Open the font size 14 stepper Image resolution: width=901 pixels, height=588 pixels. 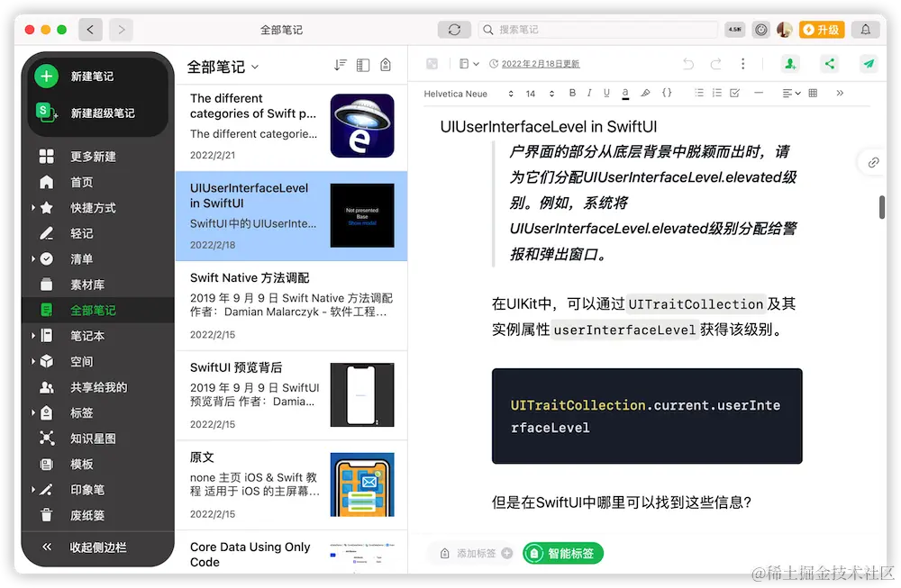click(540, 94)
